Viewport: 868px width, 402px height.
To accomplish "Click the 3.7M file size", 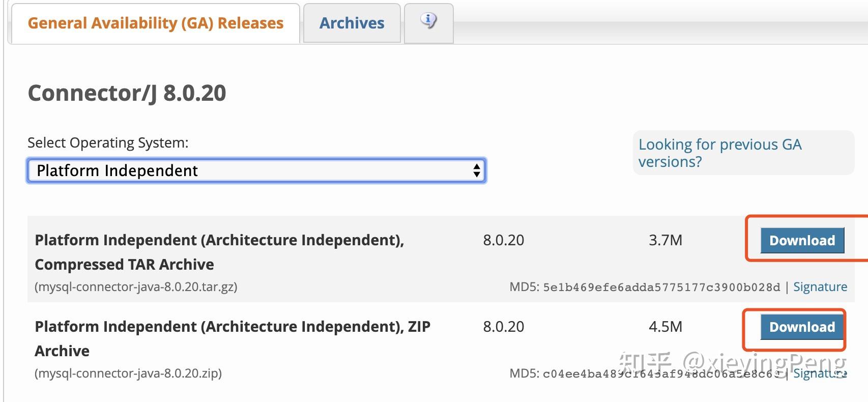I will tap(665, 240).
